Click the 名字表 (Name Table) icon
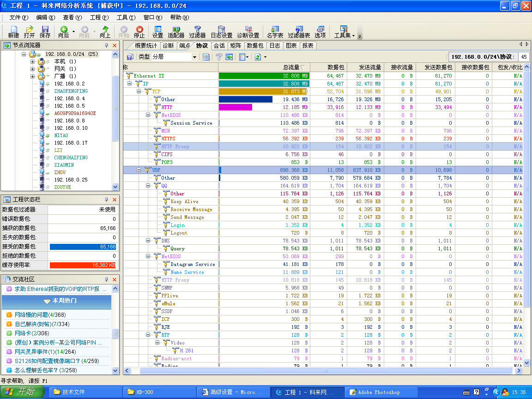532x399 pixels. pos(275,31)
